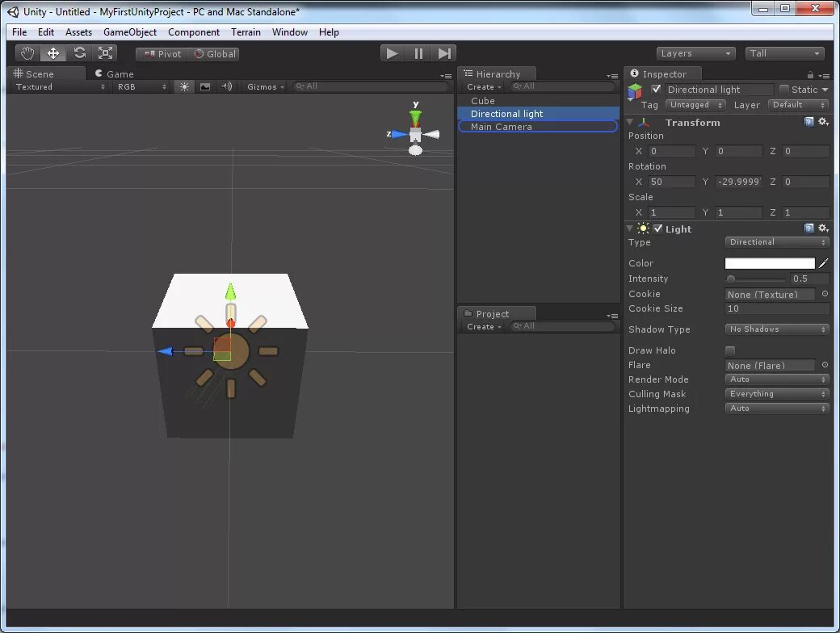
Task: Open the Inspector panel options menu
Action: click(824, 76)
